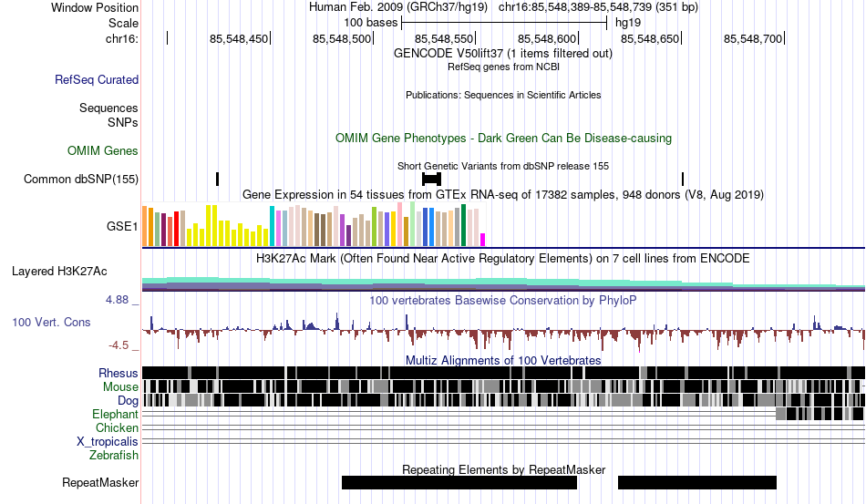
Task: Click the longer RepeatMasker element block
Action: tap(459, 482)
